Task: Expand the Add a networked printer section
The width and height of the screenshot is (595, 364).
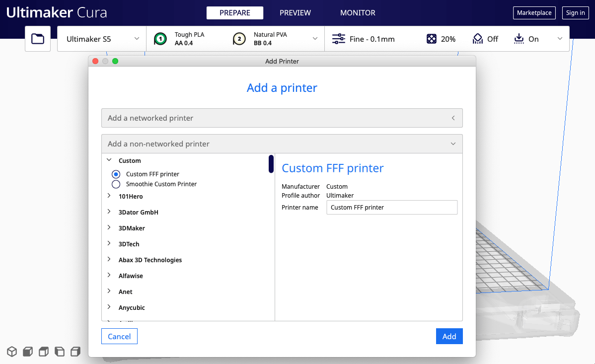Action: pos(282,118)
